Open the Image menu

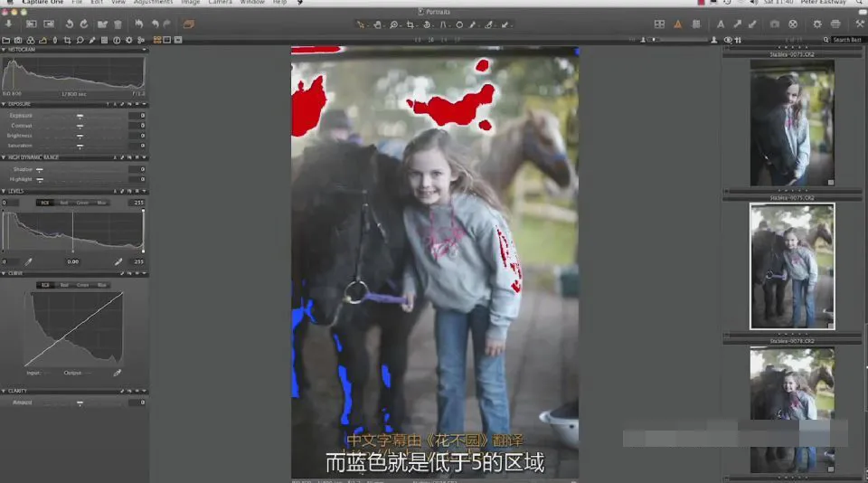pyautogui.click(x=191, y=2)
